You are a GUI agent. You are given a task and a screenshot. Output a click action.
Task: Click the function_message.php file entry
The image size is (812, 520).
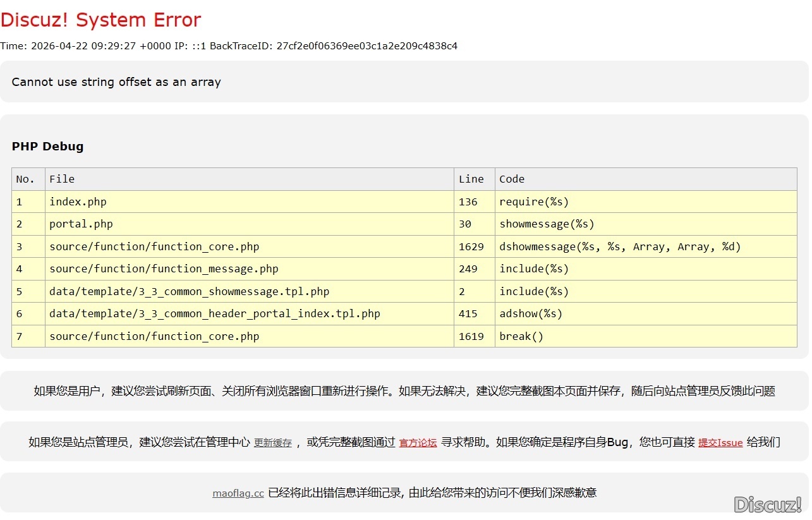point(164,269)
